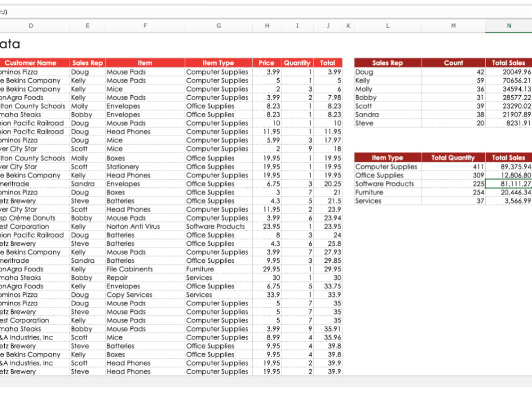Select the cell with total 34594.13

(x=509, y=89)
